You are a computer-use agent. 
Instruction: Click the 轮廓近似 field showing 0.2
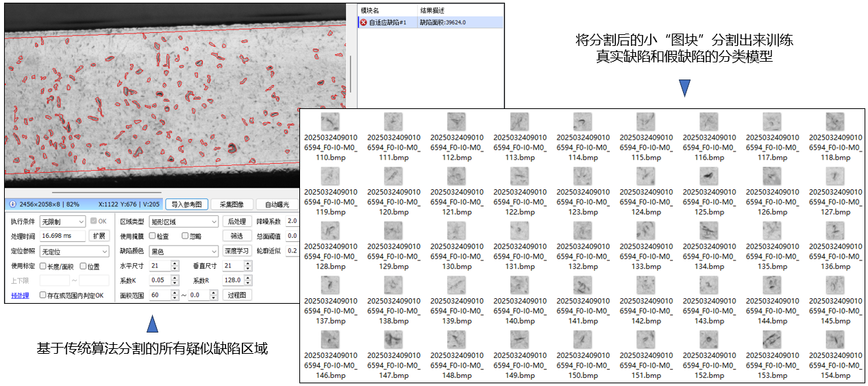(292, 252)
